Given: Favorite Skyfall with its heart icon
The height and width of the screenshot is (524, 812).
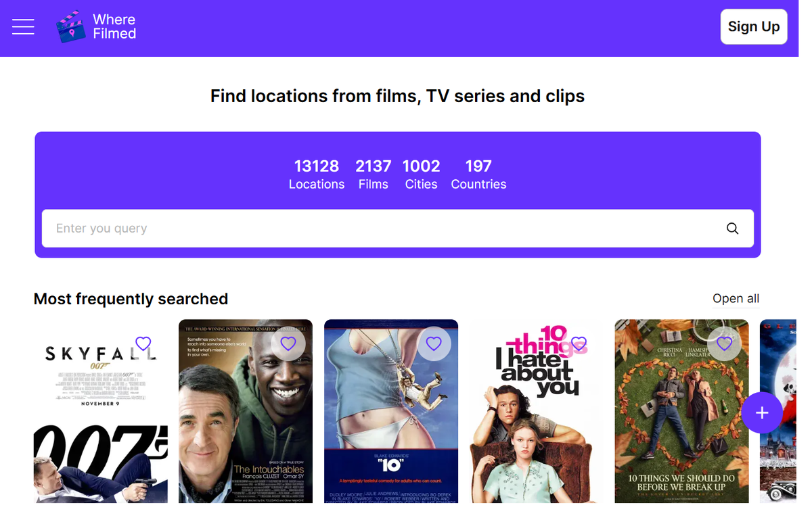Looking at the screenshot, I should pos(143,343).
